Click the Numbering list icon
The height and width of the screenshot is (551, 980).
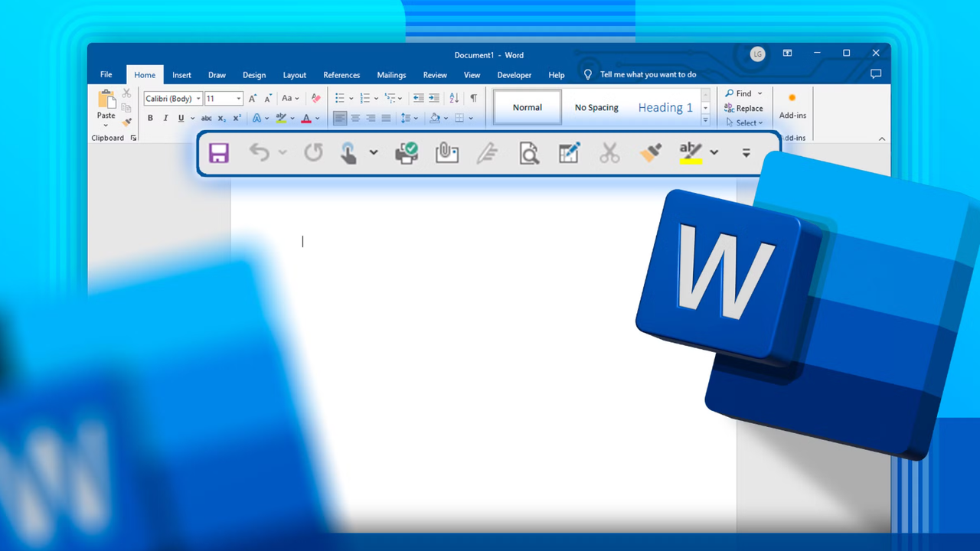click(x=365, y=99)
